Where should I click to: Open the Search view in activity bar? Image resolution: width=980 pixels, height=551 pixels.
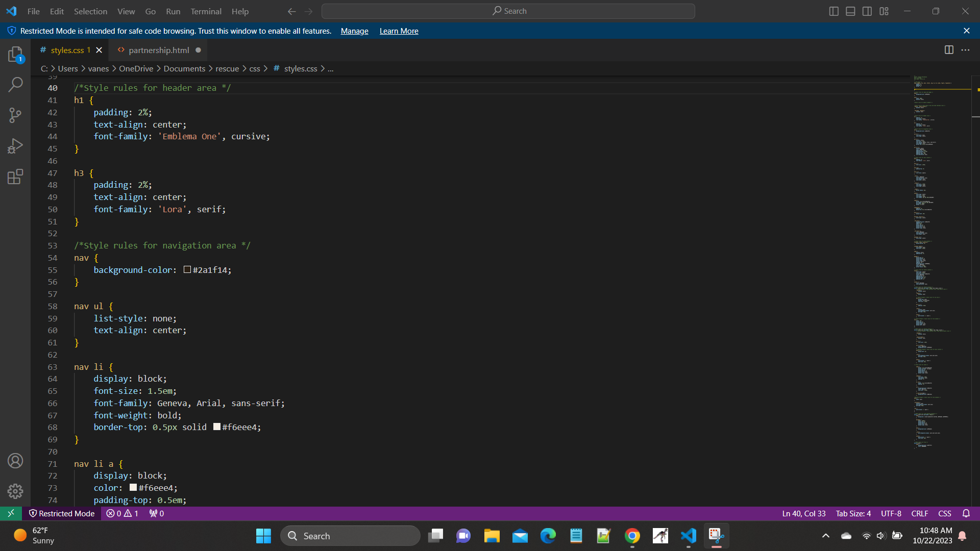[x=15, y=84]
